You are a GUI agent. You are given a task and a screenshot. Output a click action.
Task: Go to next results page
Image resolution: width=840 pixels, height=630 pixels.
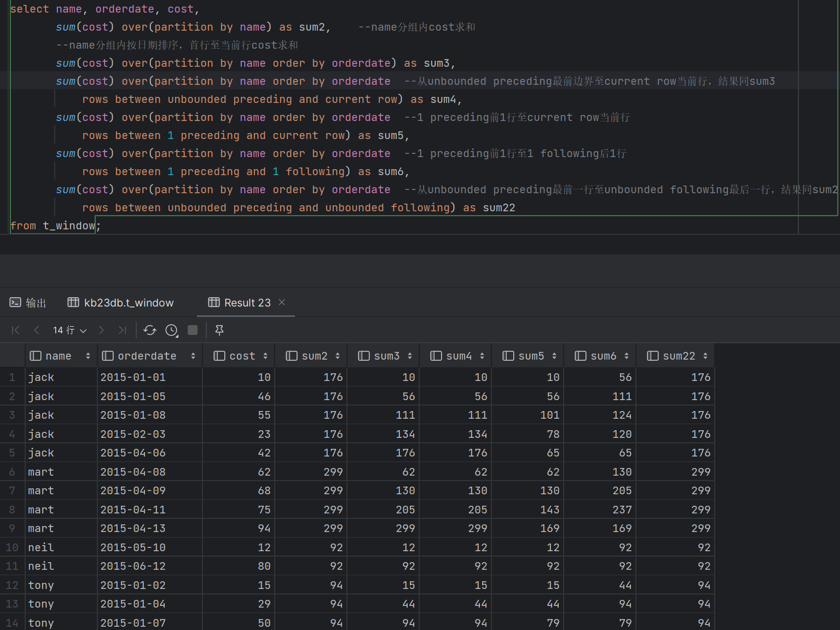tap(101, 330)
